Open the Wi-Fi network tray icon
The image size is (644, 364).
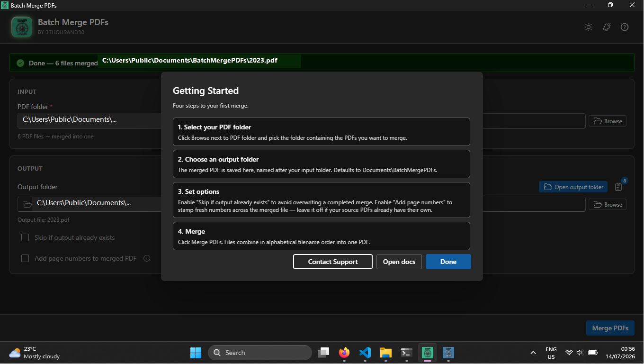pyautogui.click(x=569, y=353)
